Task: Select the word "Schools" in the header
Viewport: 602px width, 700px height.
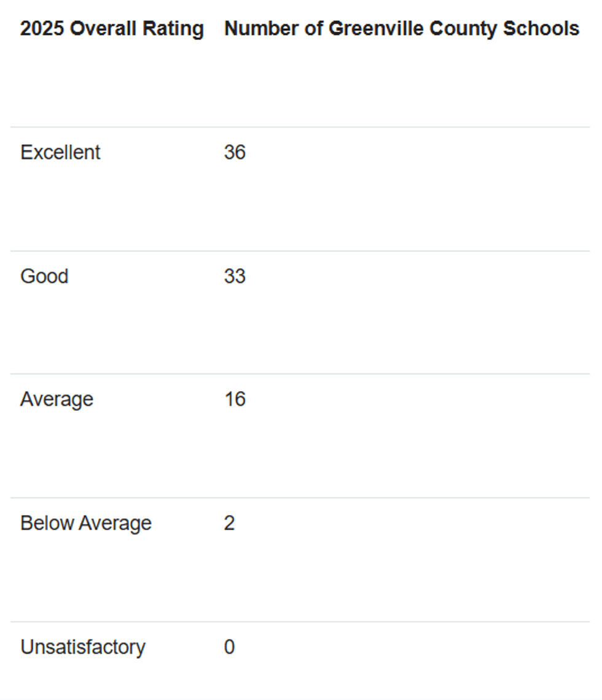Action: pyautogui.click(x=543, y=29)
